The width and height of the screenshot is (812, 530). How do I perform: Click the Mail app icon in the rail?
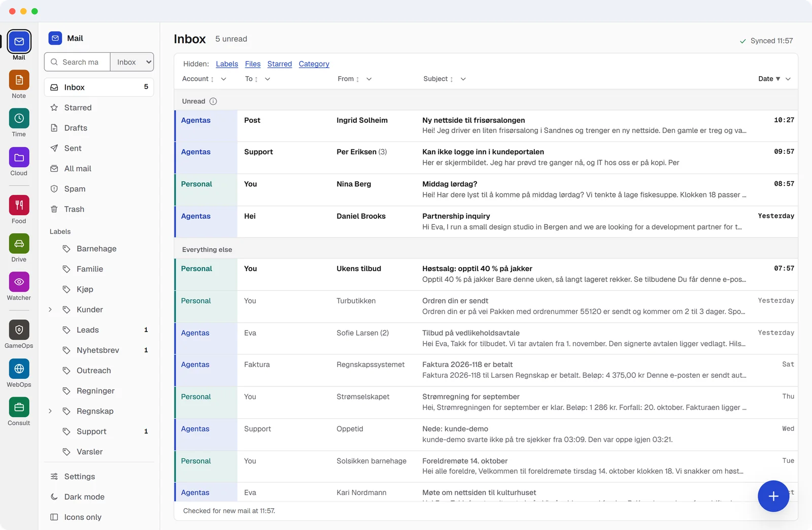click(x=19, y=42)
